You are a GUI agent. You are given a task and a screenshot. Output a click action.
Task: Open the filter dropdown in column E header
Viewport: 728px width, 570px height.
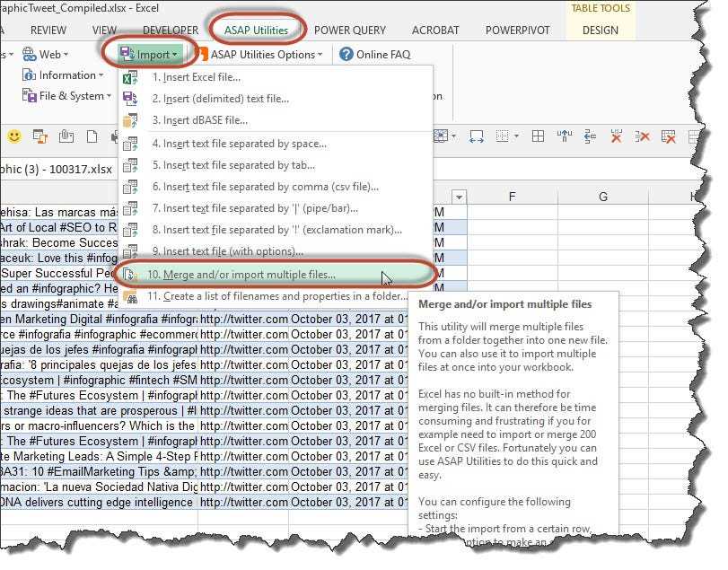[459, 197]
